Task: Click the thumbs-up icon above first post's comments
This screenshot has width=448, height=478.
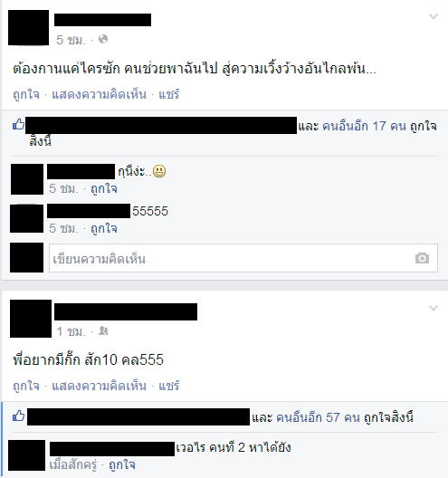Action: click(x=18, y=124)
